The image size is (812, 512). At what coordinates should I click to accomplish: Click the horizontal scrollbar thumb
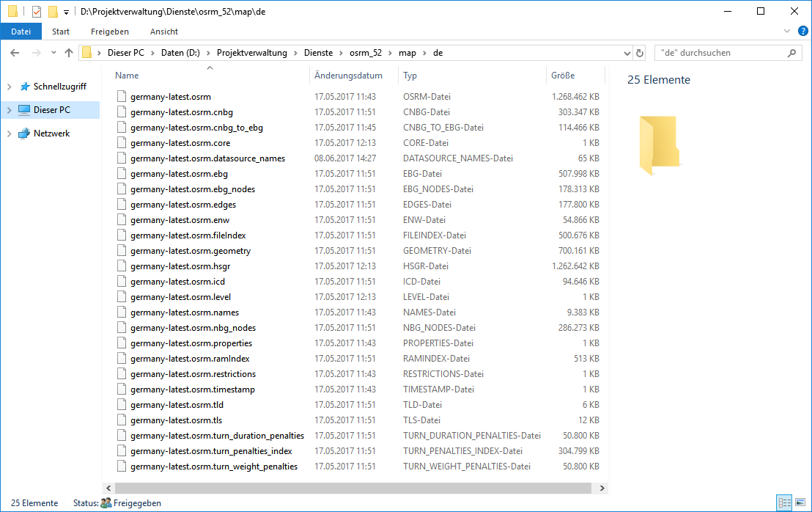pyautogui.click(x=353, y=488)
